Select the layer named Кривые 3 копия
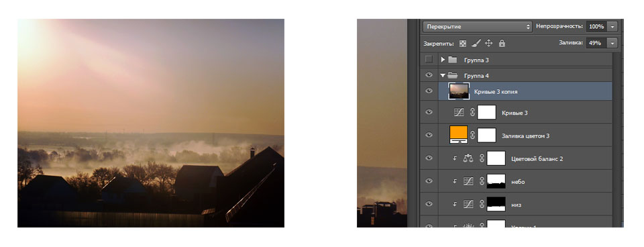Viewport: 644px width, 247px height. pos(496,92)
